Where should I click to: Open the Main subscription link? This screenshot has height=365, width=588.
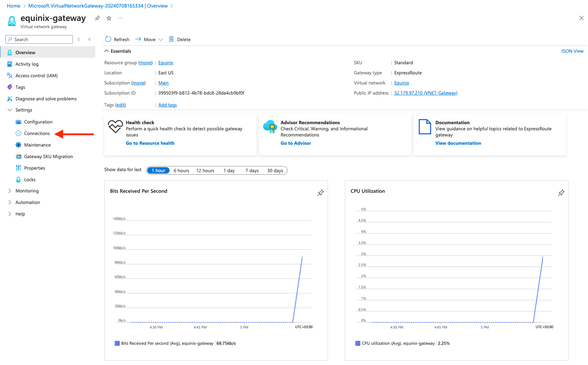(x=163, y=83)
